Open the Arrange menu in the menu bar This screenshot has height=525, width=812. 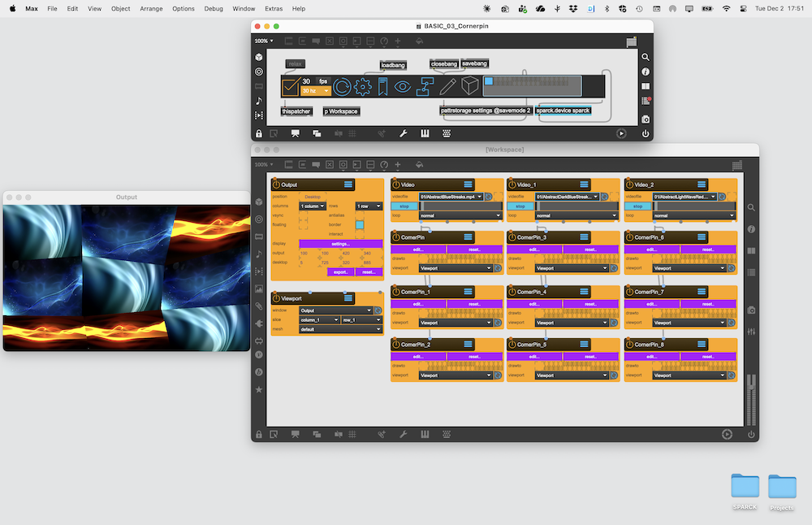[150, 8]
